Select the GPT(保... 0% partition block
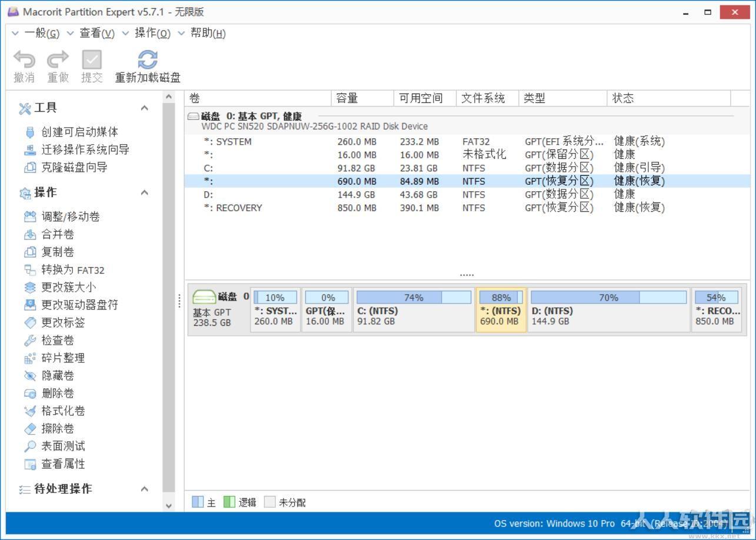This screenshot has height=540, width=756. (x=327, y=310)
